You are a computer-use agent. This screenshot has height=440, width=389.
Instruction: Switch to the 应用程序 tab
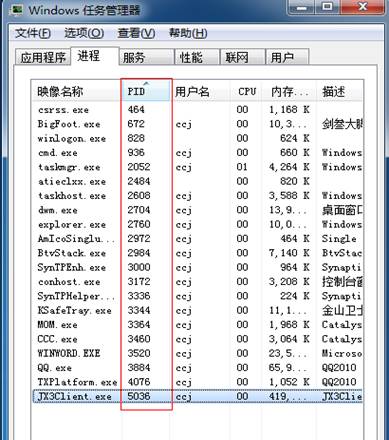pos(43,57)
